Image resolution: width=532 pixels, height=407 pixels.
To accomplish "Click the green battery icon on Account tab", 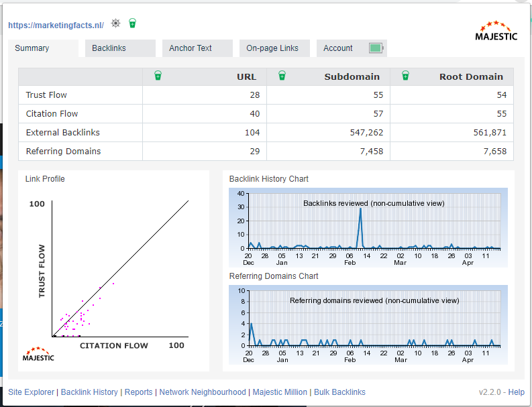I will (376, 48).
